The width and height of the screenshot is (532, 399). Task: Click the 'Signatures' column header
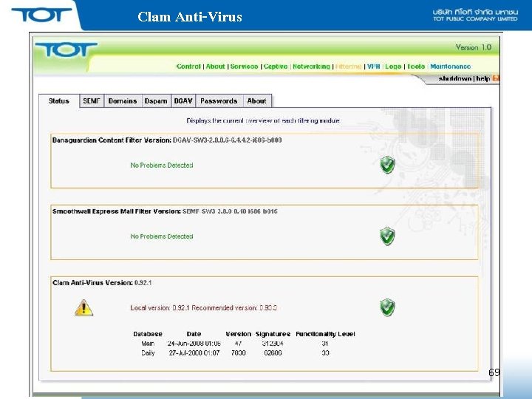click(273, 334)
